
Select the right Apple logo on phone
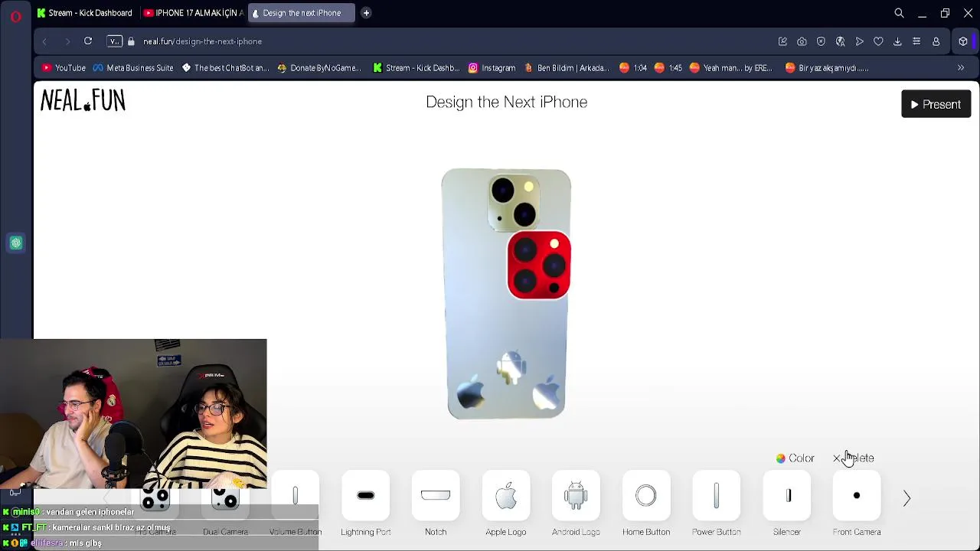point(547,393)
